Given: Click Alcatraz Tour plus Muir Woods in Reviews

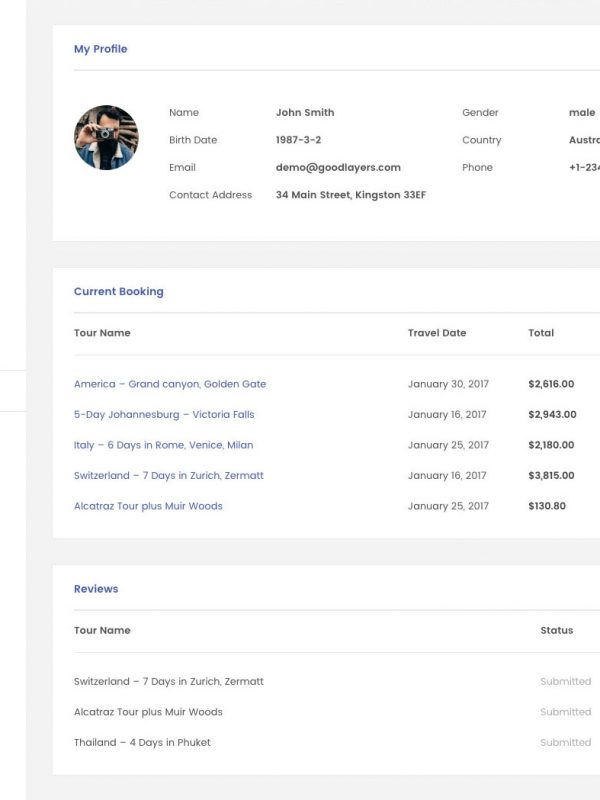Looking at the screenshot, I should 148,712.
